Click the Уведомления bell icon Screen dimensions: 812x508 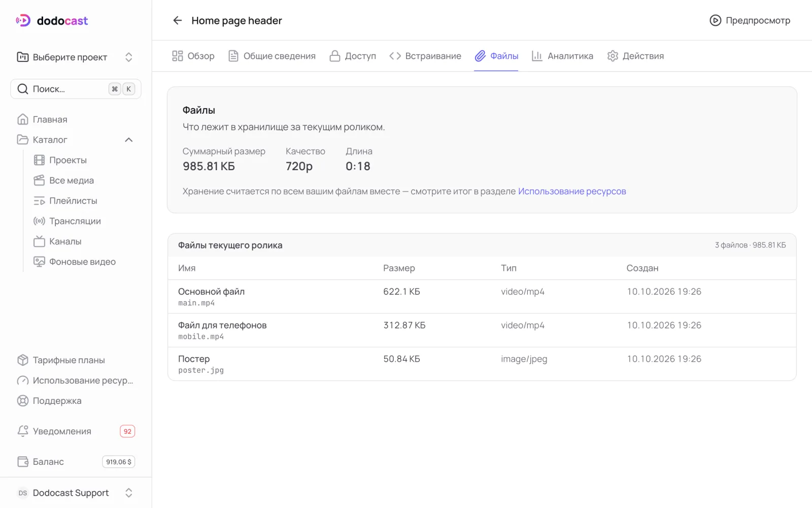23,431
